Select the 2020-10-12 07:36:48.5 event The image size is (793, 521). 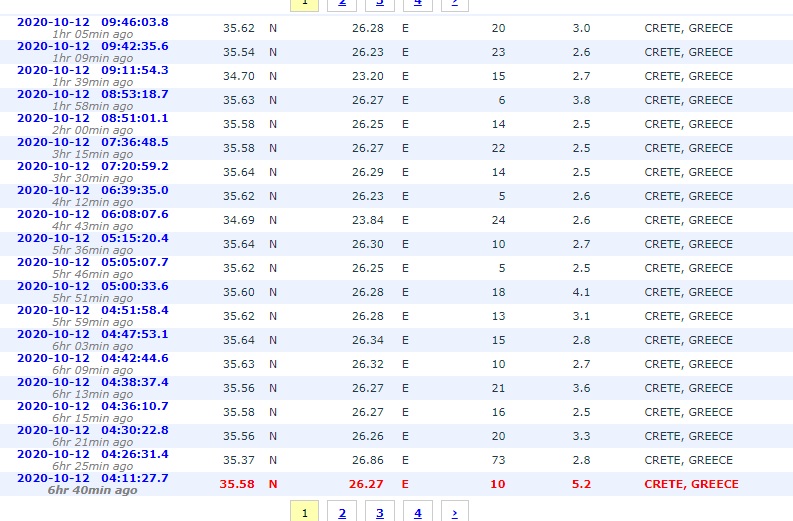click(92, 142)
